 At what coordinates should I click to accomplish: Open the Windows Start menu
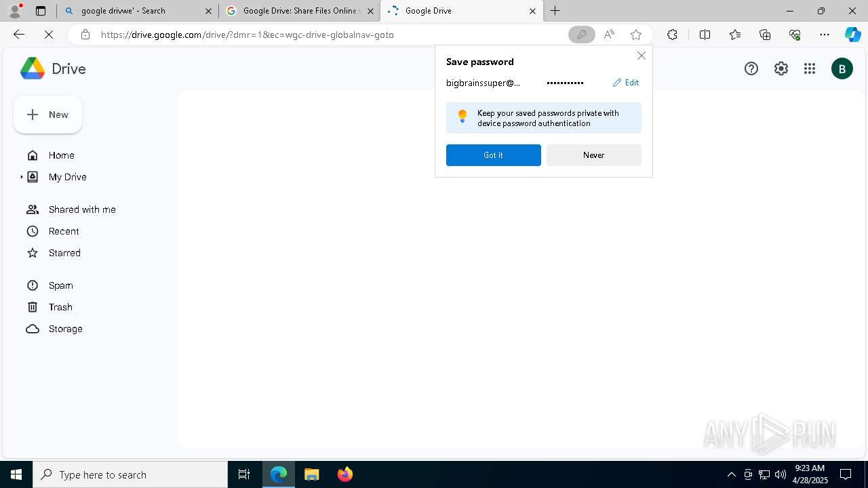[16, 474]
